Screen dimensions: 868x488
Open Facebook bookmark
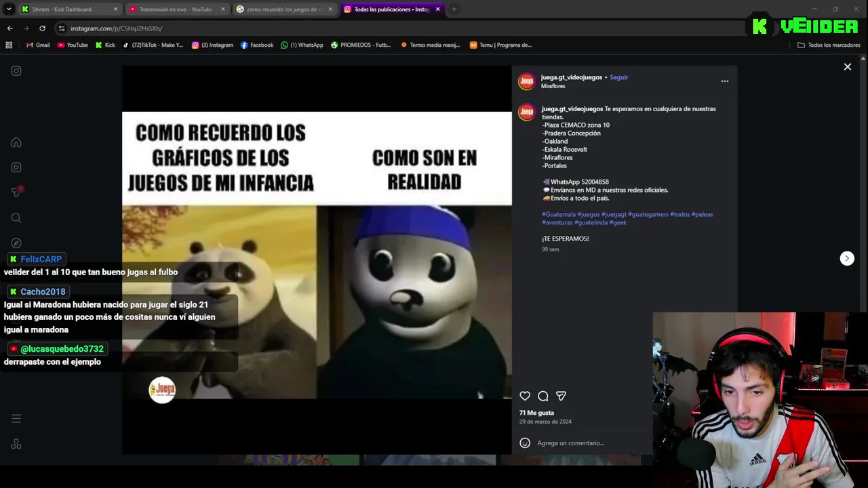[257, 45]
